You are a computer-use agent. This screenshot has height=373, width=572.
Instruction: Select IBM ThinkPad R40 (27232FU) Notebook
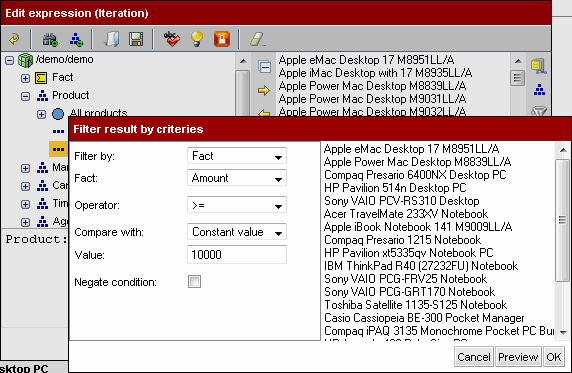pos(421,266)
